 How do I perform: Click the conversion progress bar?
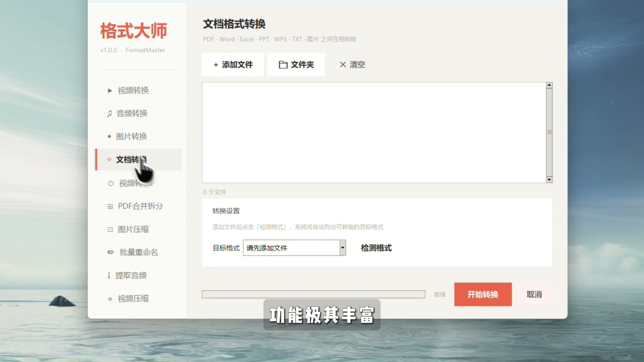pyautogui.click(x=313, y=294)
